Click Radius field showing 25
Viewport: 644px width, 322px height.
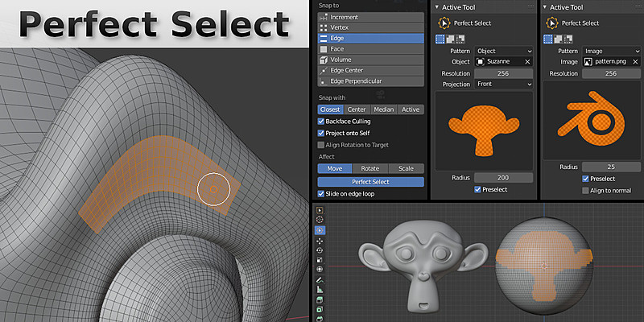(612, 167)
